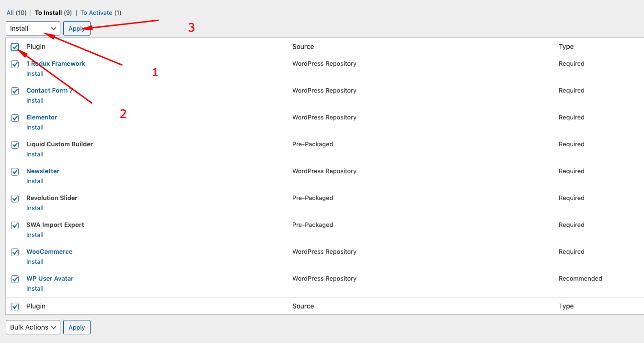Open the top Install bulk action dropdown

coord(33,28)
